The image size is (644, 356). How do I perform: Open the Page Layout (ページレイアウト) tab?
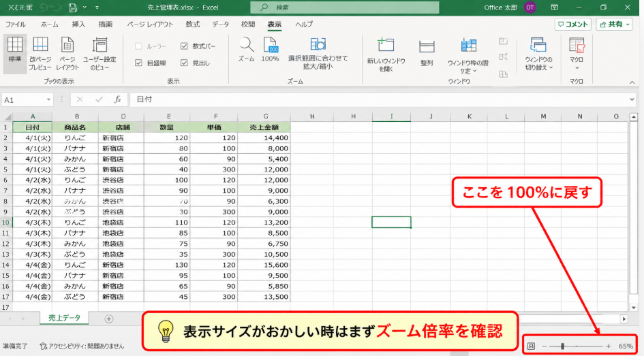[x=150, y=25]
